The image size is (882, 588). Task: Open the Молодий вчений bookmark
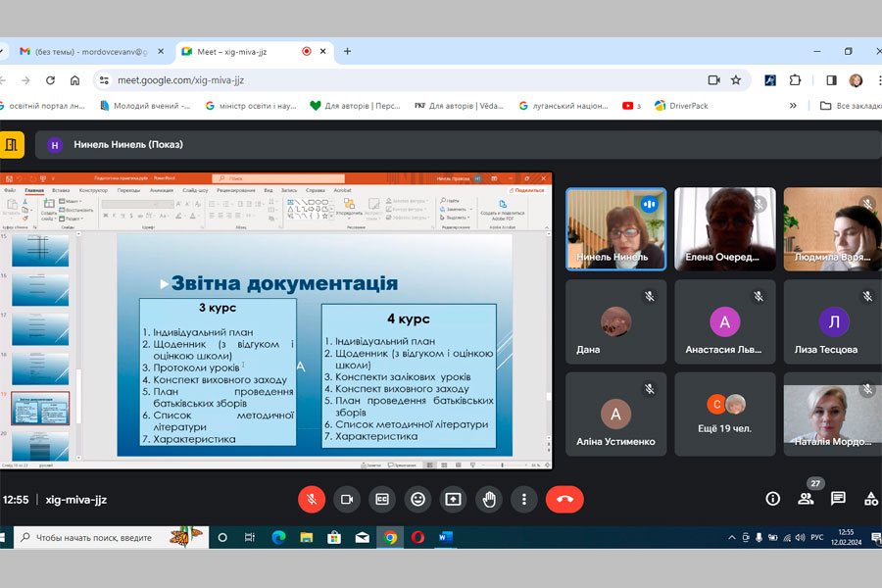click(145, 106)
